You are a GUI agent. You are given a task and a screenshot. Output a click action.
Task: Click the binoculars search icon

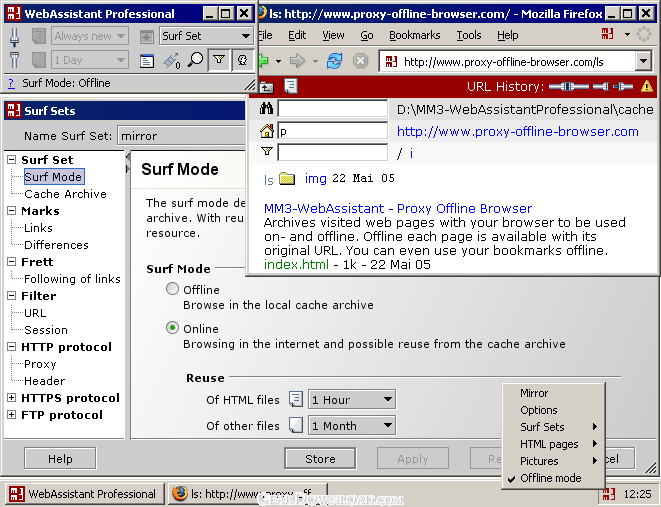pos(266,109)
